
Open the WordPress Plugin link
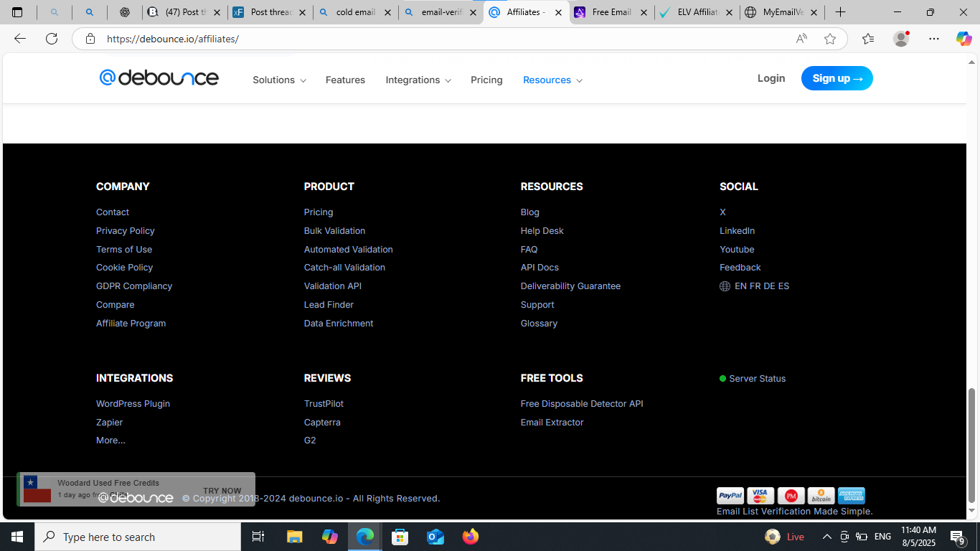pyautogui.click(x=133, y=404)
